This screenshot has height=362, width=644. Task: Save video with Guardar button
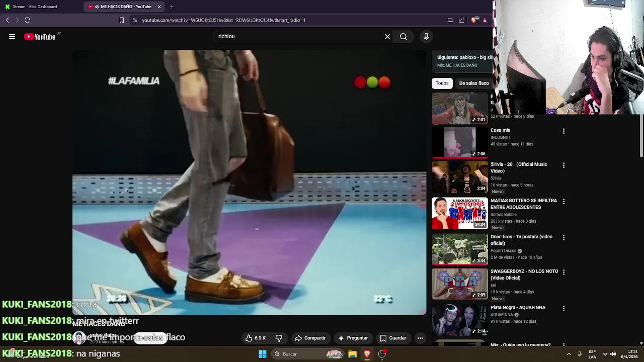393,338
